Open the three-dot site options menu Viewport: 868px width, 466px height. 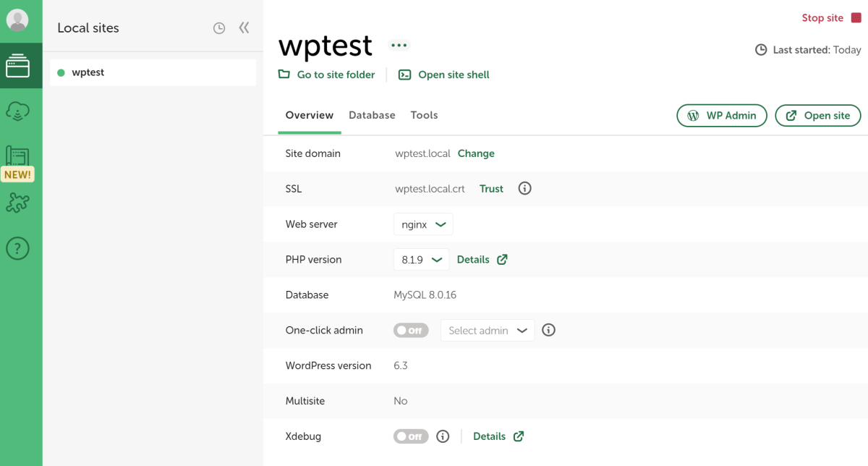399,45
